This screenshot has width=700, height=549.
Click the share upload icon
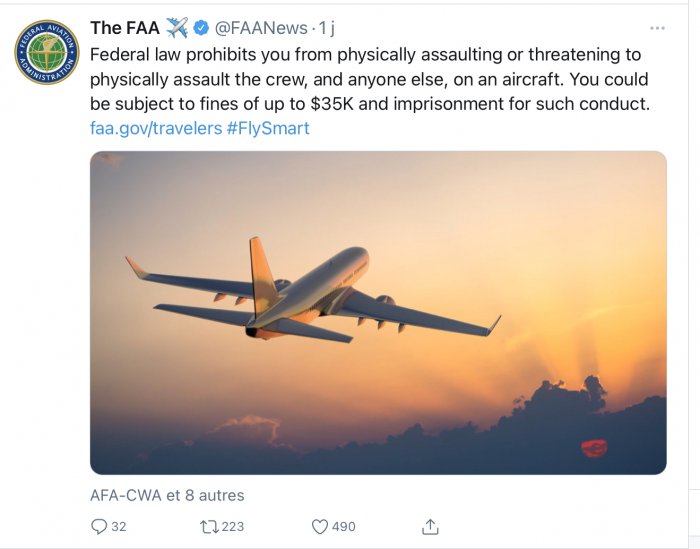pyautogui.click(x=430, y=526)
